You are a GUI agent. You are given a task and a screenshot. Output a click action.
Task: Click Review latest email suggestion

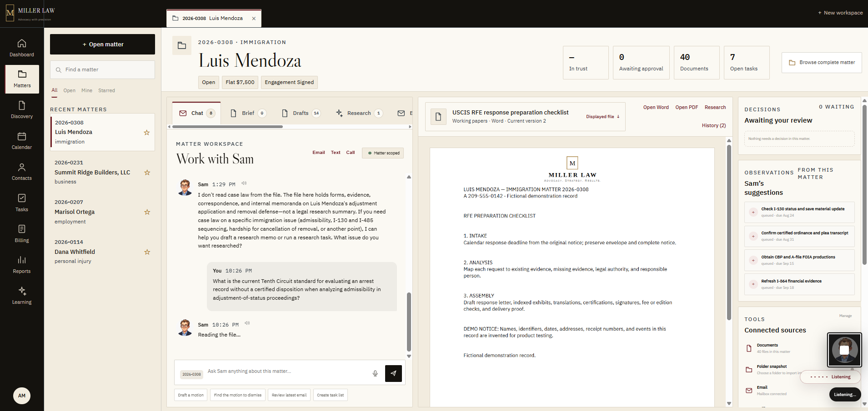tap(289, 395)
